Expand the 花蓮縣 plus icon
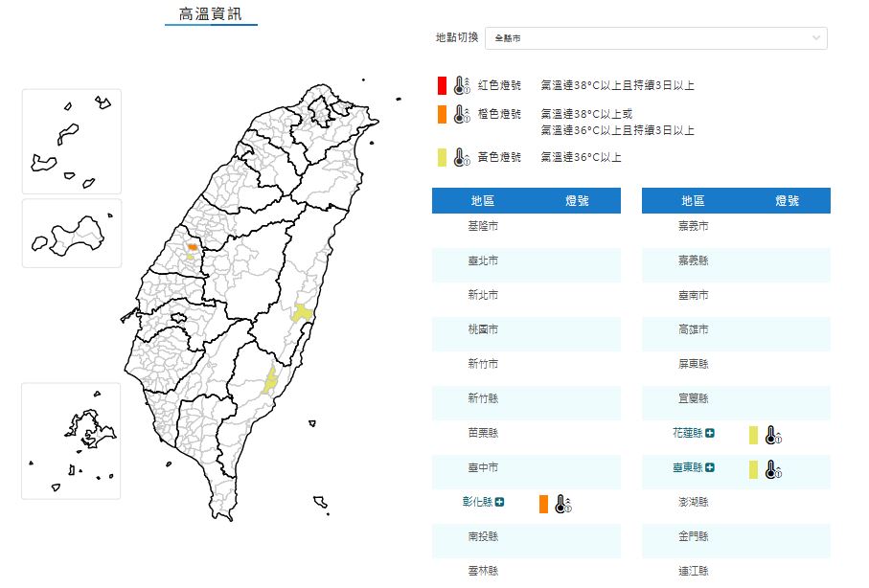Viewport: 869px width, 588px height. coord(710,434)
